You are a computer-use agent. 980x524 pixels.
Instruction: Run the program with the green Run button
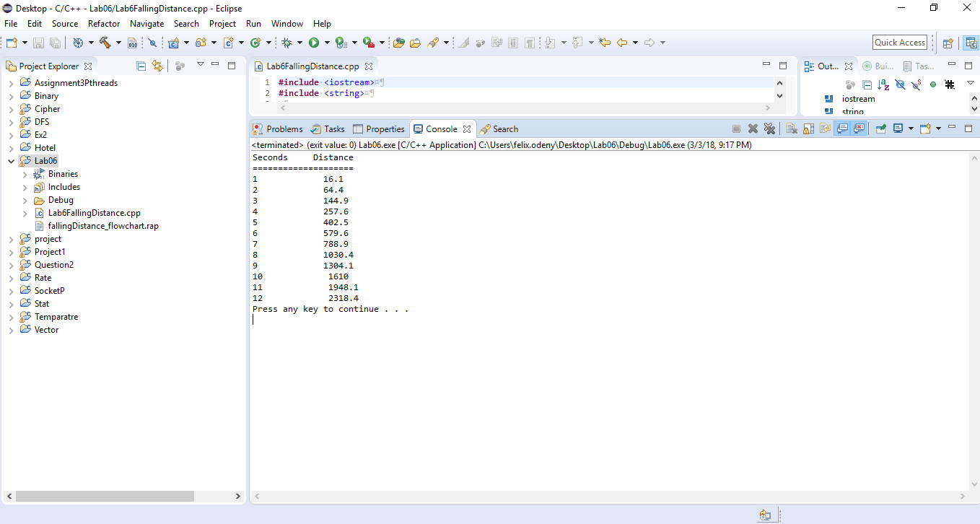[x=314, y=43]
